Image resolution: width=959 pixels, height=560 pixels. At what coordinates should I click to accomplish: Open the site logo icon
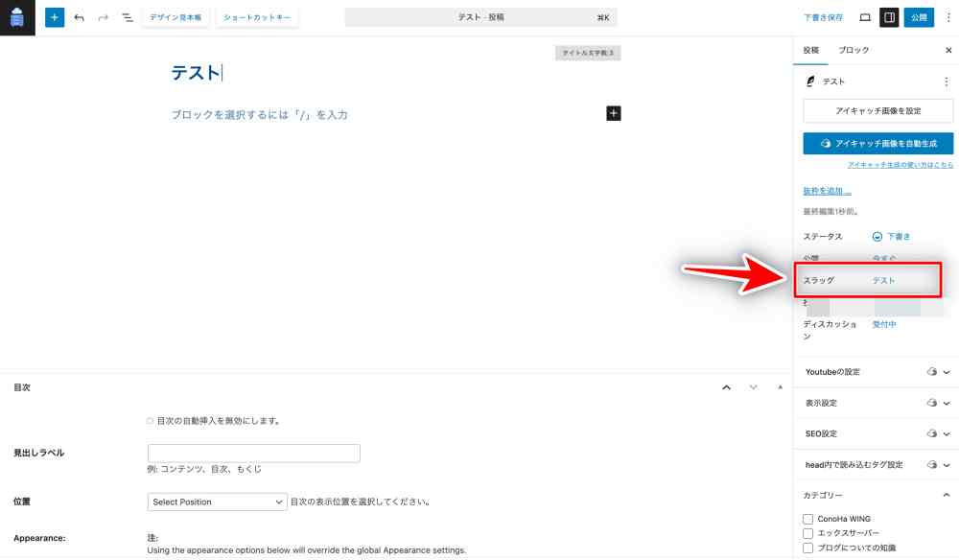pos(17,17)
